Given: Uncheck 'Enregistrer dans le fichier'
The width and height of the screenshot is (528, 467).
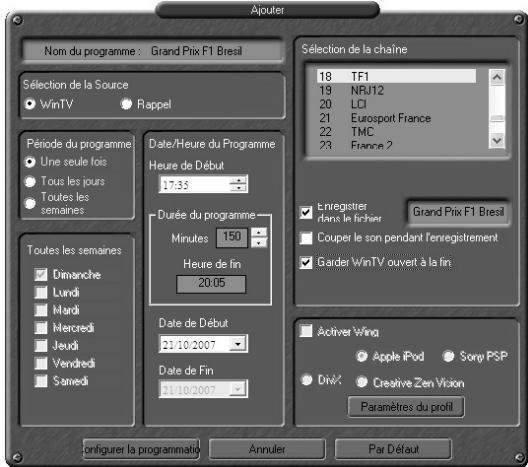Looking at the screenshot, I should point(306,212).
